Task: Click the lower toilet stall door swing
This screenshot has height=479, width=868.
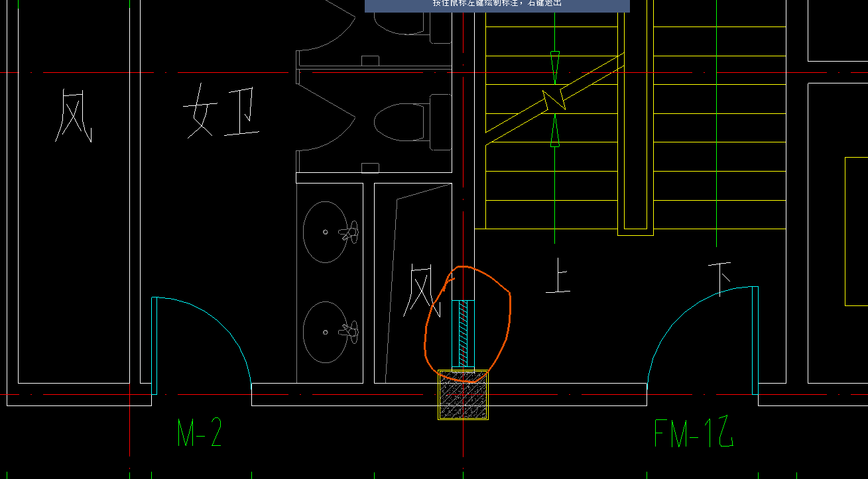Action: click(326, 117)
